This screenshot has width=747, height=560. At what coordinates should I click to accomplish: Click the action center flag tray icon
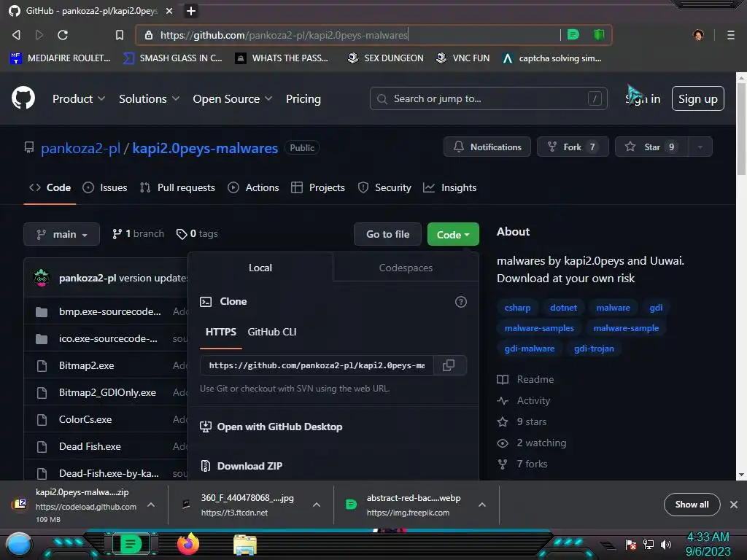coord(631,544)
